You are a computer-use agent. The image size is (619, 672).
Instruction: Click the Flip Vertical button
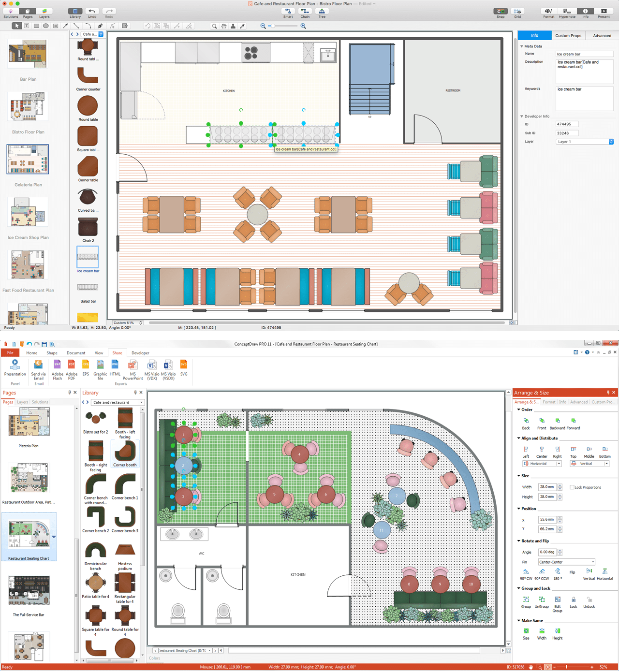pyautogui.click(x=589, y=572)
